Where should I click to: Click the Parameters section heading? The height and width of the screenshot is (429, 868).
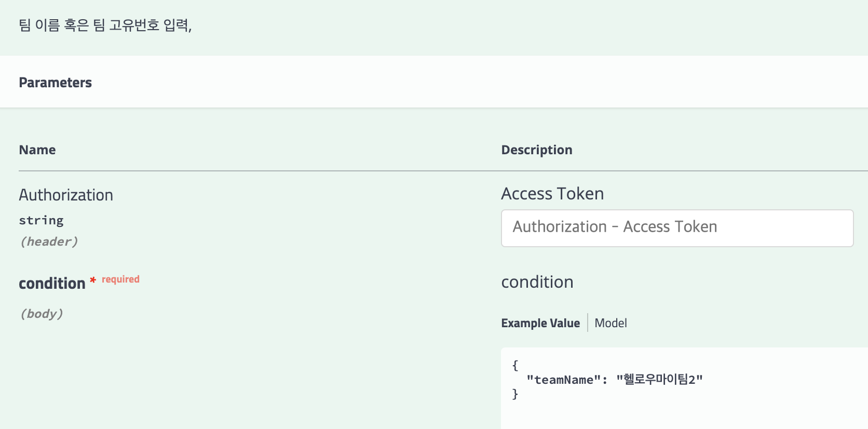click(55, 83)
